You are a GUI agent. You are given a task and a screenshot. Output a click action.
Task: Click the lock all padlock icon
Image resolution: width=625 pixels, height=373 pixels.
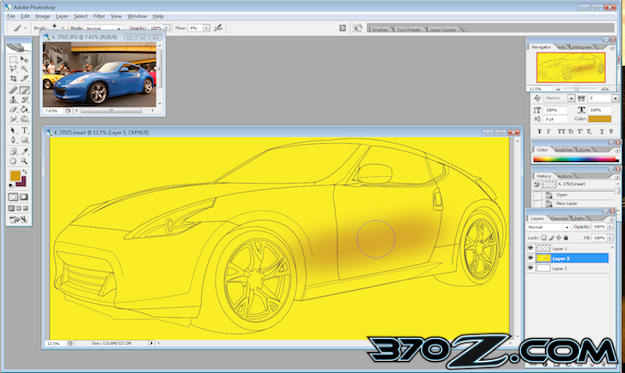coord(566,238)
